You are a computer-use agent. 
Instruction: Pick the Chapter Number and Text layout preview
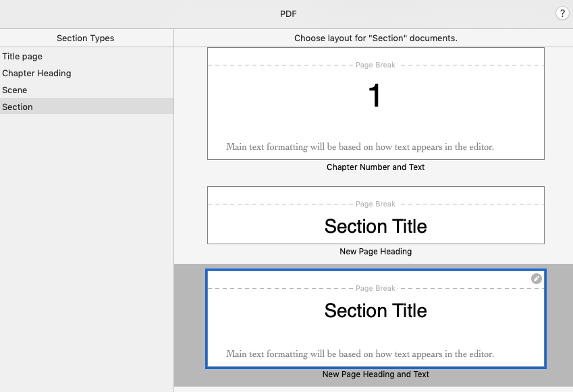coord(376,103)
